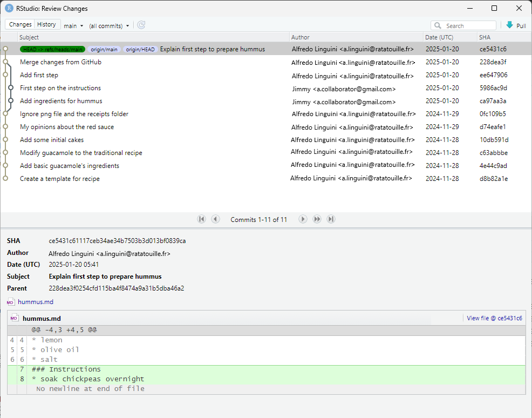
Task: Select the History tab
Action: coord(46,24)
